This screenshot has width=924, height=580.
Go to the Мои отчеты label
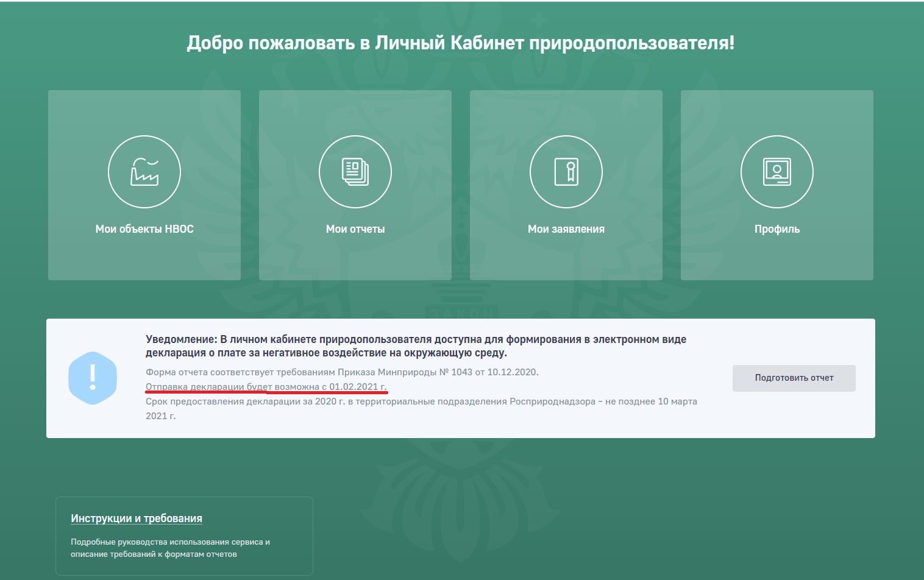pos(355,229)
